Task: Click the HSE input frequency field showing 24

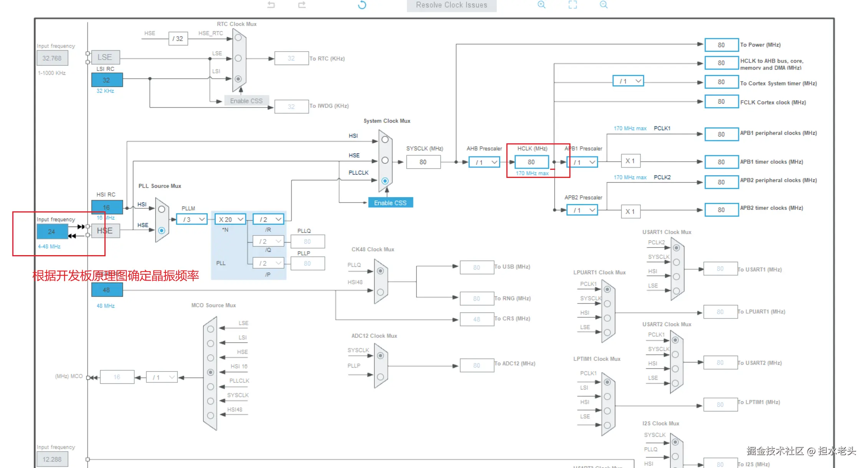Action: 52,232
